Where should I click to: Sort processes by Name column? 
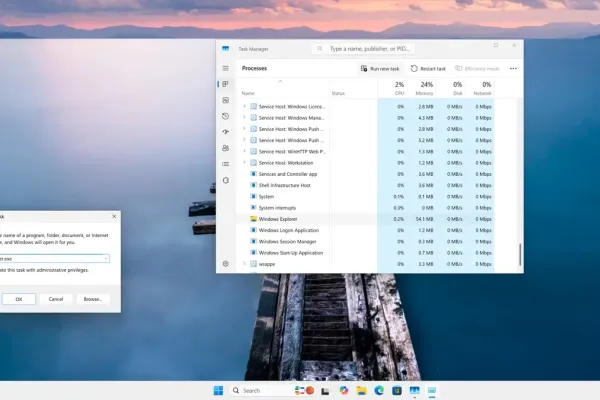pos(248,93)
